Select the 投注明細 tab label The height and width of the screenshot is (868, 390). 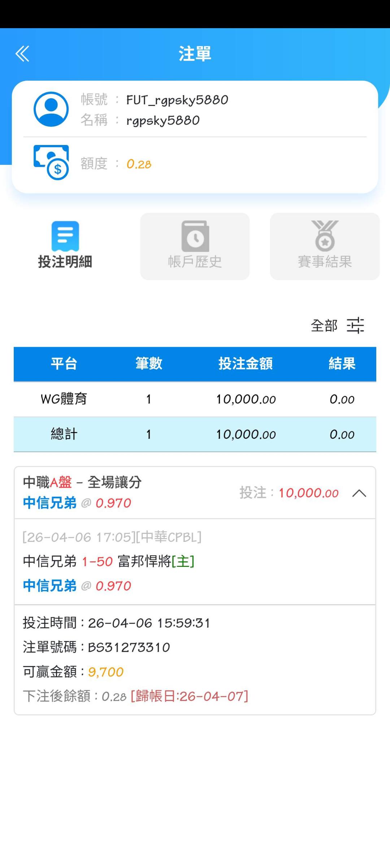[65, 261]
